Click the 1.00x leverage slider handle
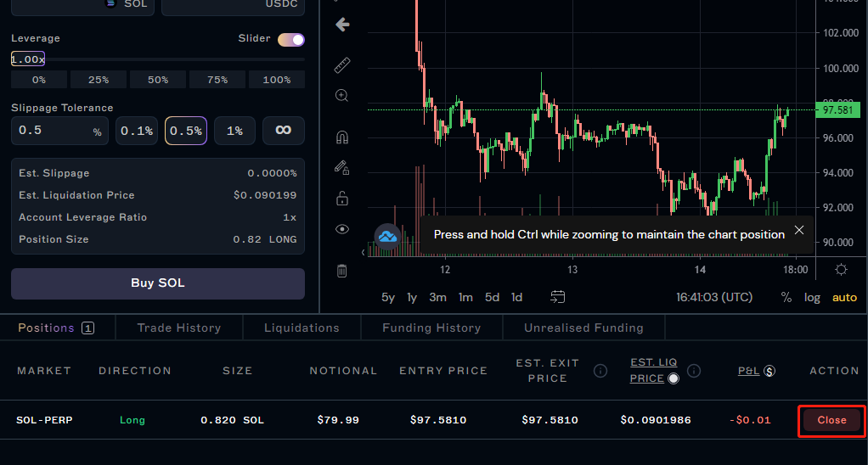The image size is (868, 465). pos(28,59)
